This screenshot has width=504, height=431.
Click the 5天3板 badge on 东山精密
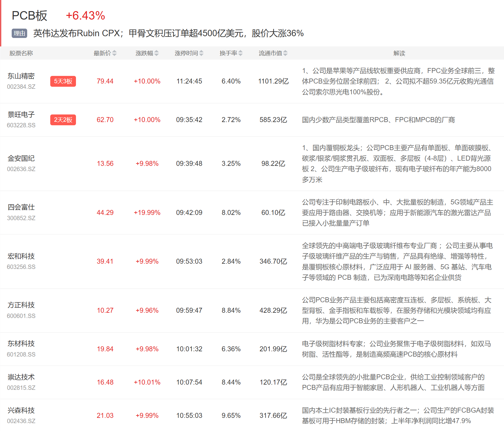63,81
